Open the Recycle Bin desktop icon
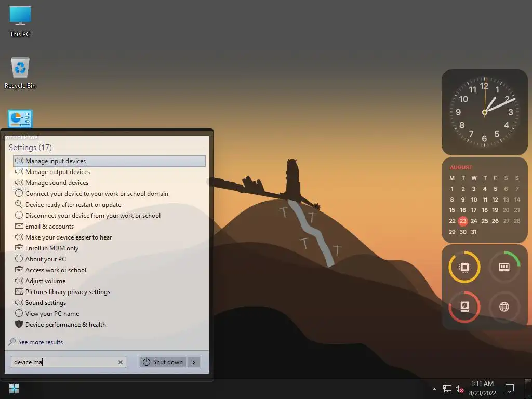The height and width of the screenshot is (399, 532). pyautogui.click(x=20, y=73)
